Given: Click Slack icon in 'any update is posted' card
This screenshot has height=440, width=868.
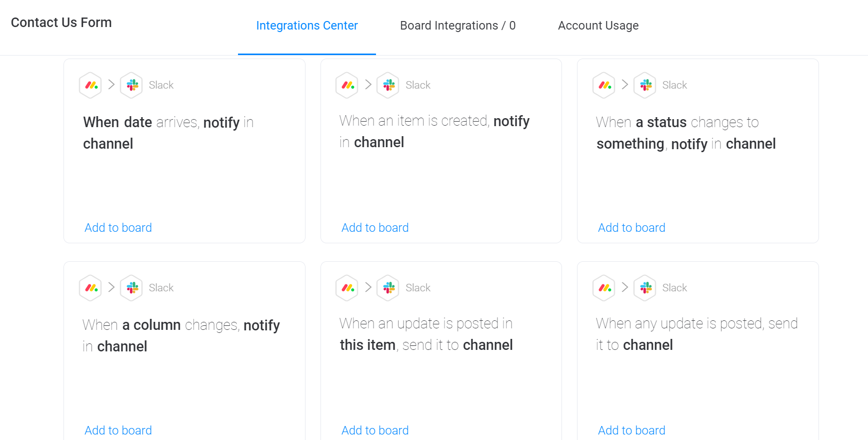Looking at the screenshot, I should point(645,288).
